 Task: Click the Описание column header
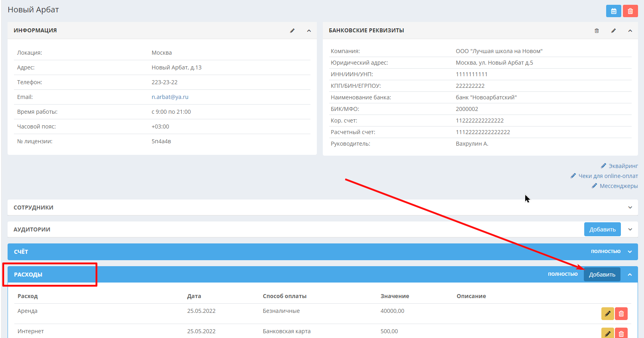click(471, 296)
